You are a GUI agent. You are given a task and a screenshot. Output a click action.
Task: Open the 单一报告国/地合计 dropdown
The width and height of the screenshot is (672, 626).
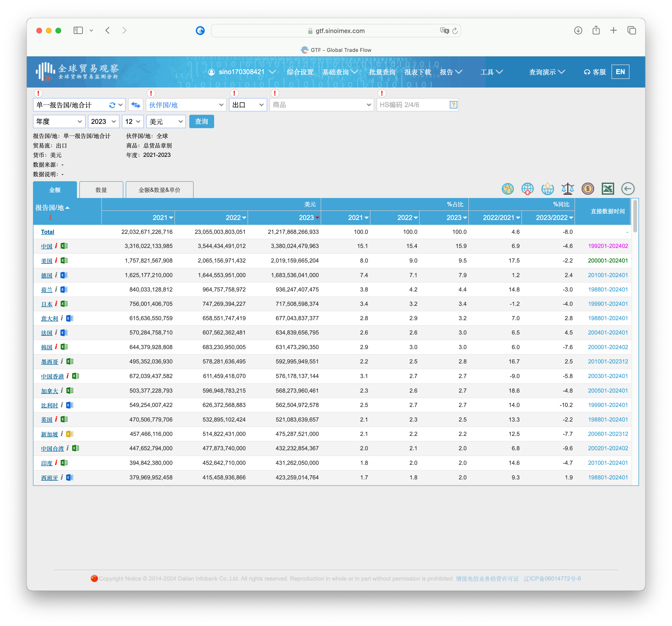[x=79, y=105]
